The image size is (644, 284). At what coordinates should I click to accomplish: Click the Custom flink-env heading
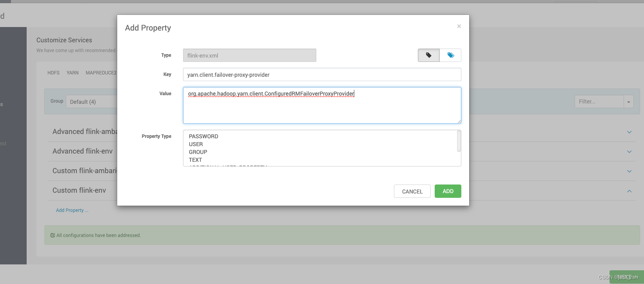(79, 190)
